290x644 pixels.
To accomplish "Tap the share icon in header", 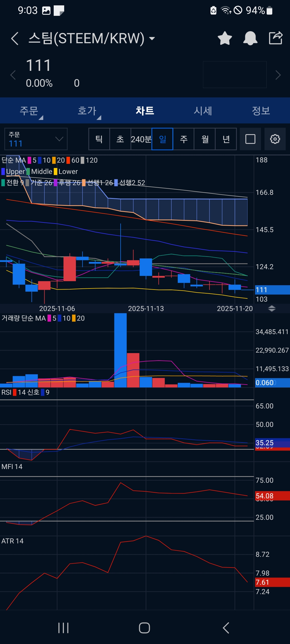I will (276, 38).
